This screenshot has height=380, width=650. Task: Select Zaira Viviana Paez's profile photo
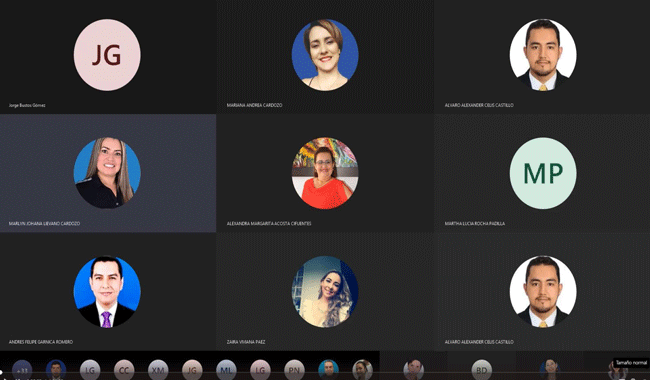325,292
